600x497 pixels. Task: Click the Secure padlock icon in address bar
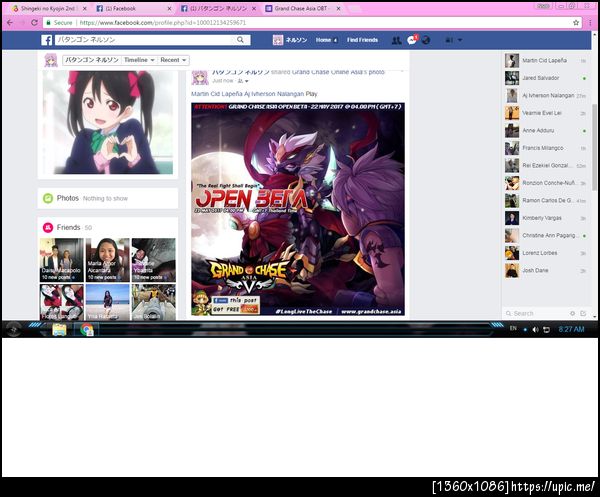[48, 23]
